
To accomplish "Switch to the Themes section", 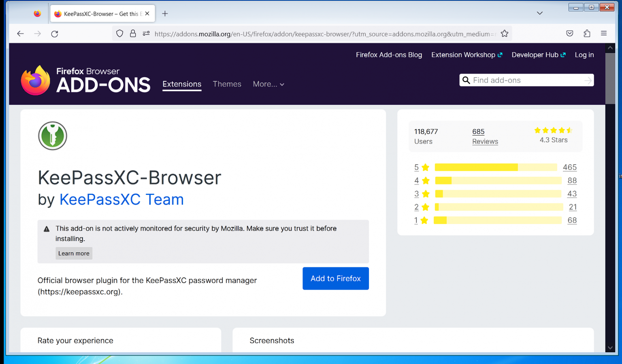I will pyautogui.click(x=227, y=84).
